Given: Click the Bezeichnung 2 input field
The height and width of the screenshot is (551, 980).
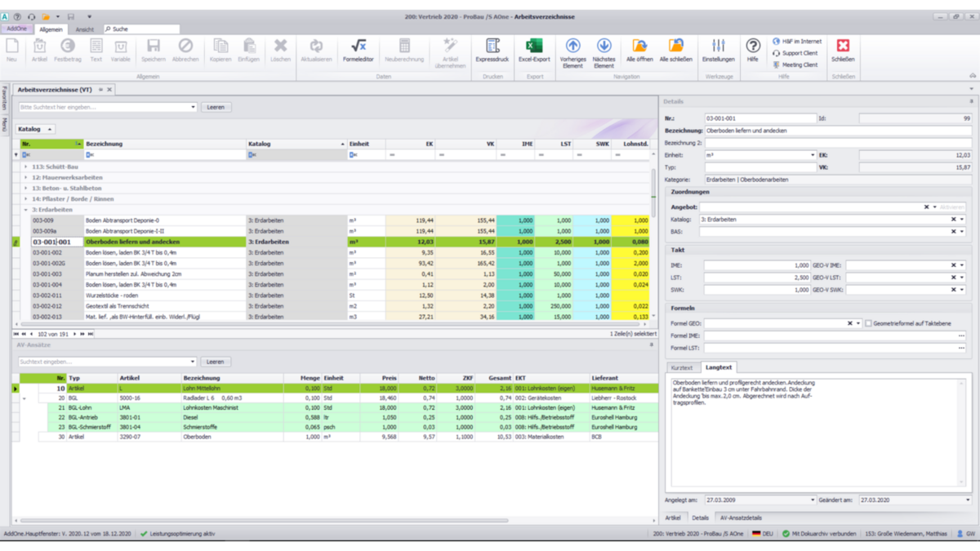Looking at the screenshot, I should [x=838, y=143].
